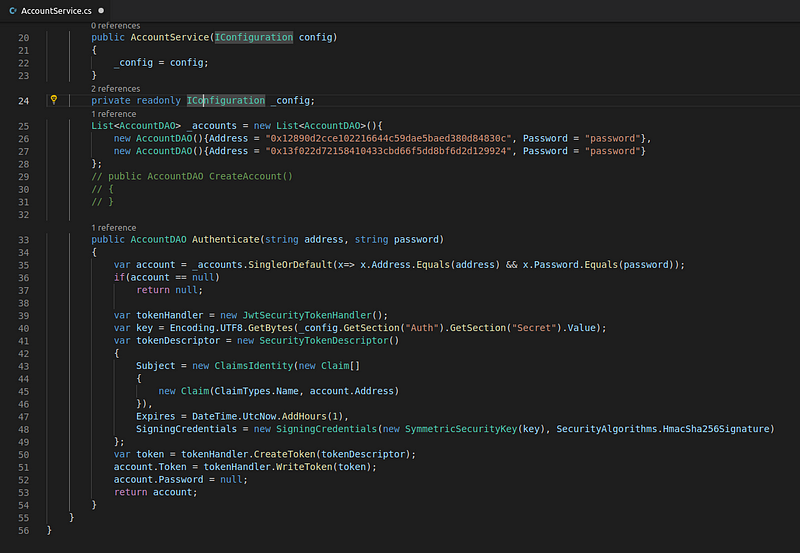Open the "1 reference" CodeLens above the Authenticate method

113,228
